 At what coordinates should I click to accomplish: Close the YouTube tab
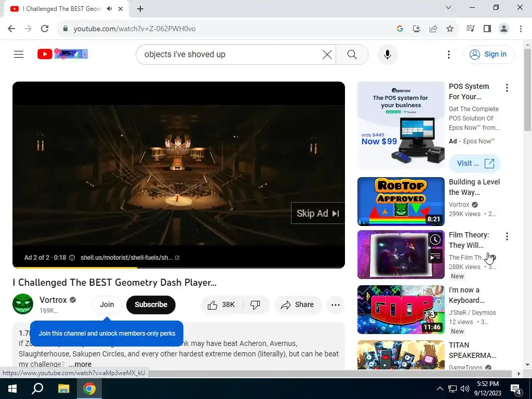(x=121, y=9)
